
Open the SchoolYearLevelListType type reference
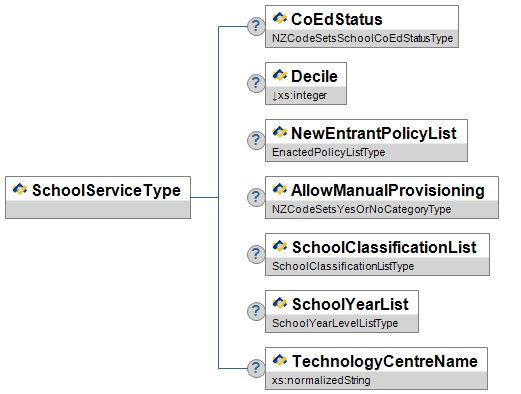335,323
